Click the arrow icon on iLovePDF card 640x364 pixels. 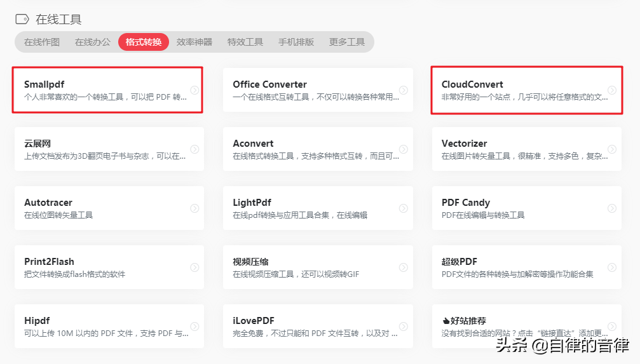(x=404, y=327)
